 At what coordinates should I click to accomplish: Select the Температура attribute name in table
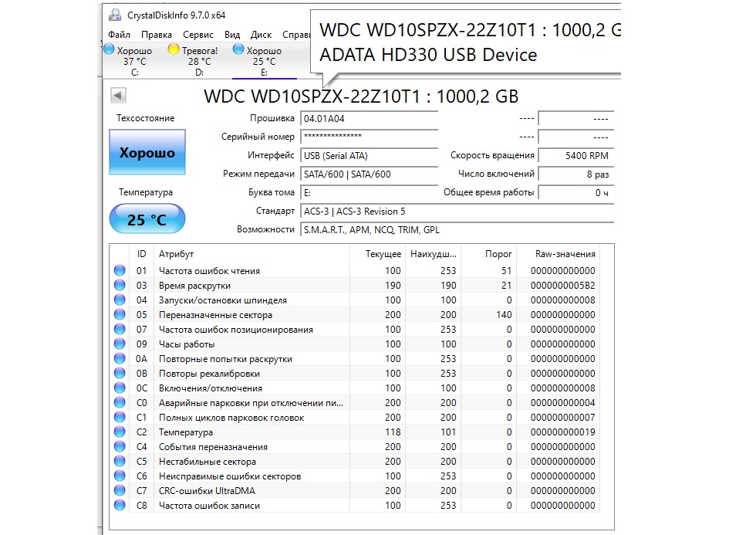[x=186, y=432]
